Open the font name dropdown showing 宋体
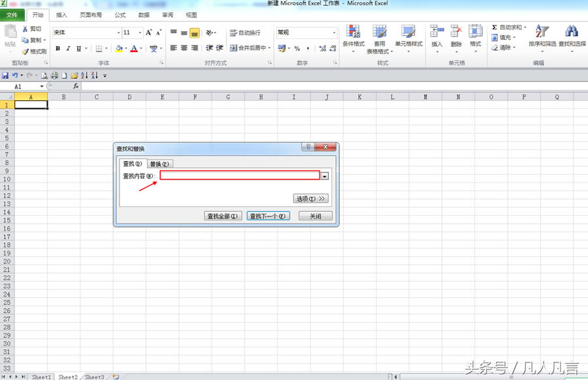This screenshot has height=380, width=588. coord(118,33)
